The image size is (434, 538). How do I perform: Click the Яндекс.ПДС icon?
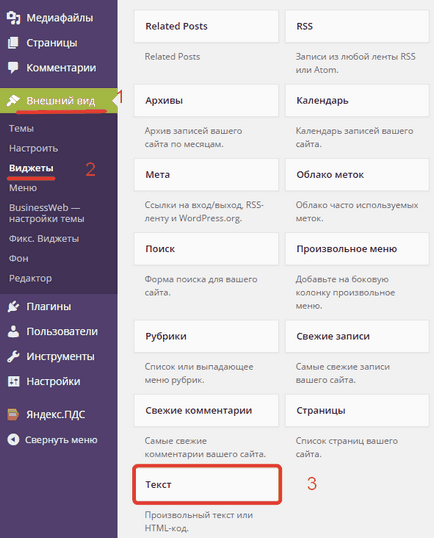point(13,414)
